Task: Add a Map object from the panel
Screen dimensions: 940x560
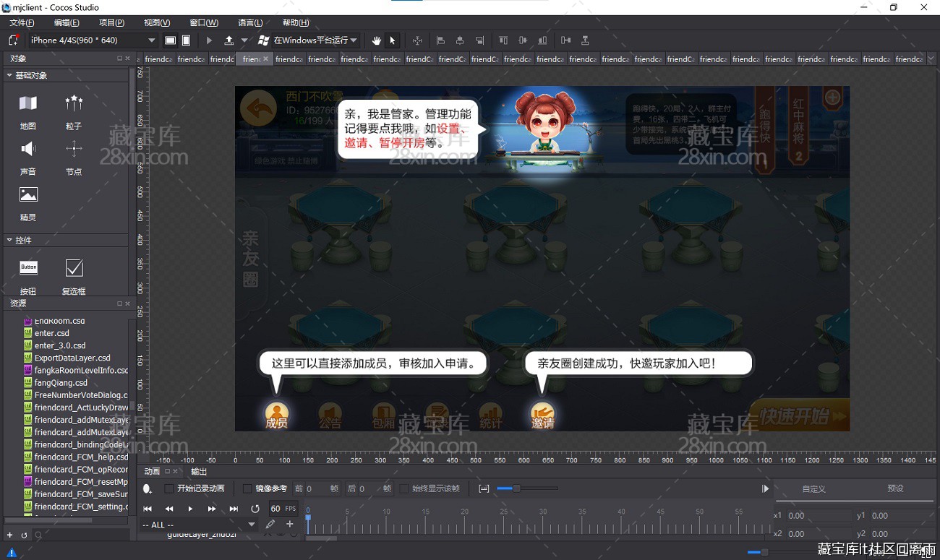Action: (28, 104)
